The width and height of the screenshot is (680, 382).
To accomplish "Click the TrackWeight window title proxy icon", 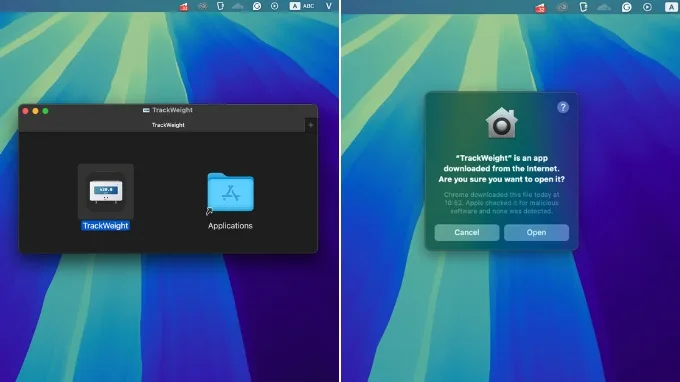I will tap(146, 110).
